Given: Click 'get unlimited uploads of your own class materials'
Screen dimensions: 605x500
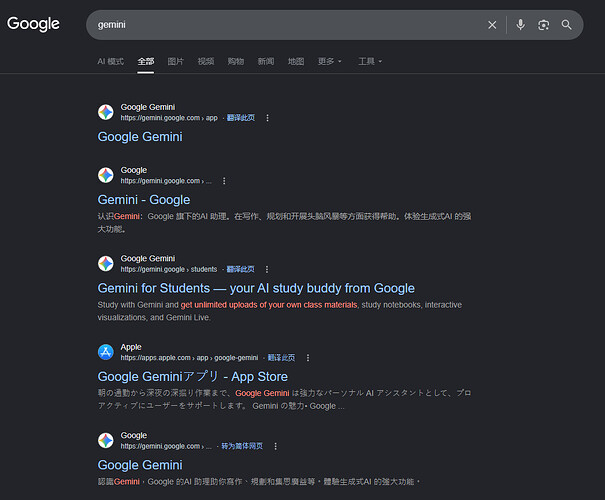Looking at the screenshot, I should coord(269,305).
